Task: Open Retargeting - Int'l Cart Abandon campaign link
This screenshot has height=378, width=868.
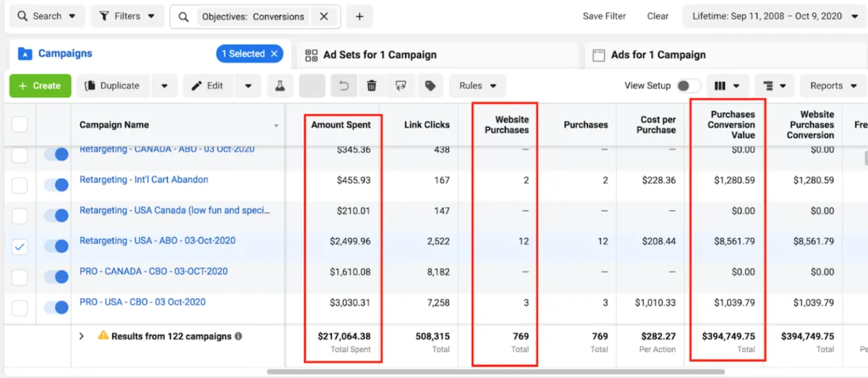Action: coord(143,180)
